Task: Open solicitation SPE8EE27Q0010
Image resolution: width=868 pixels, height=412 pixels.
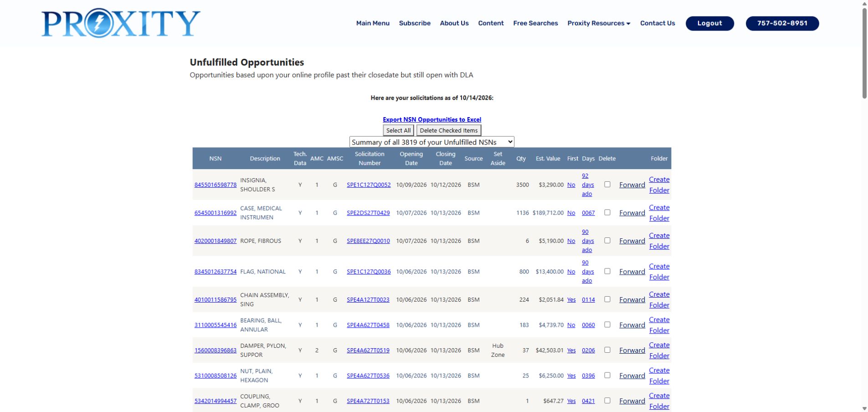Action: point(368,241)
